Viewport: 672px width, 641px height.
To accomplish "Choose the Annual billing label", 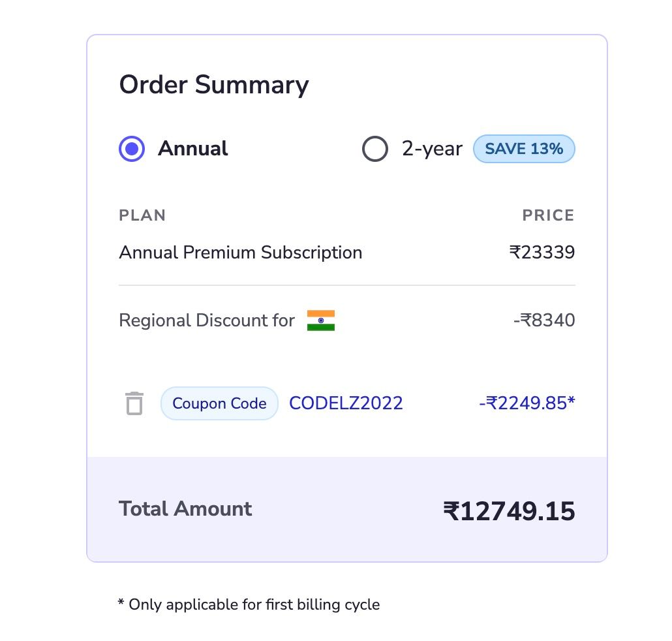I will coord(193,148).
